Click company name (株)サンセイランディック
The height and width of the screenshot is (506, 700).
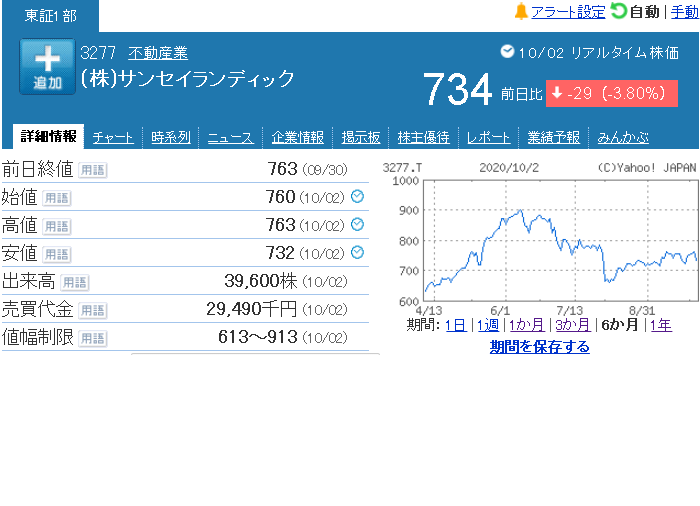pyautogui.click(x=188, y=79)
